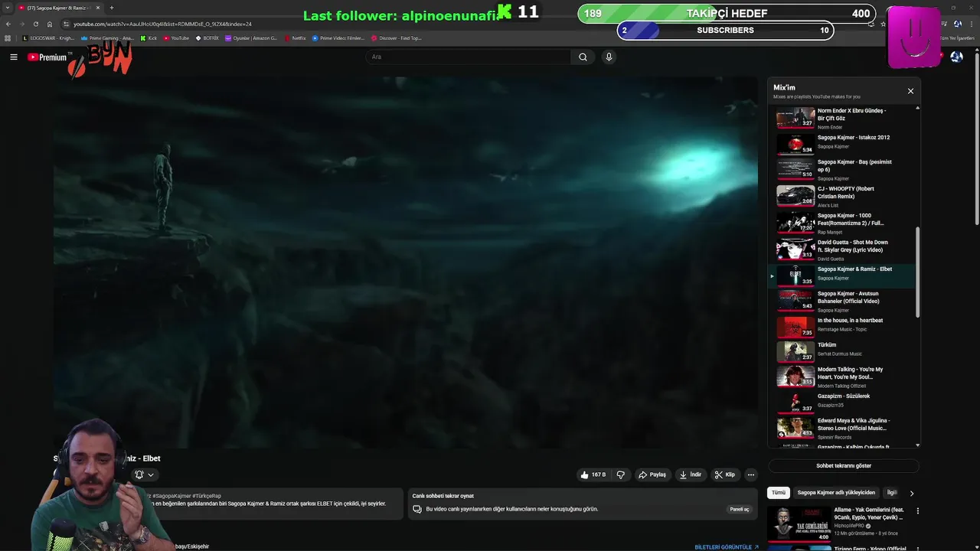This screenshot has width=980, height=551.
Task: Go to the YouTube Premium home logo
Action: pos(47,57)
